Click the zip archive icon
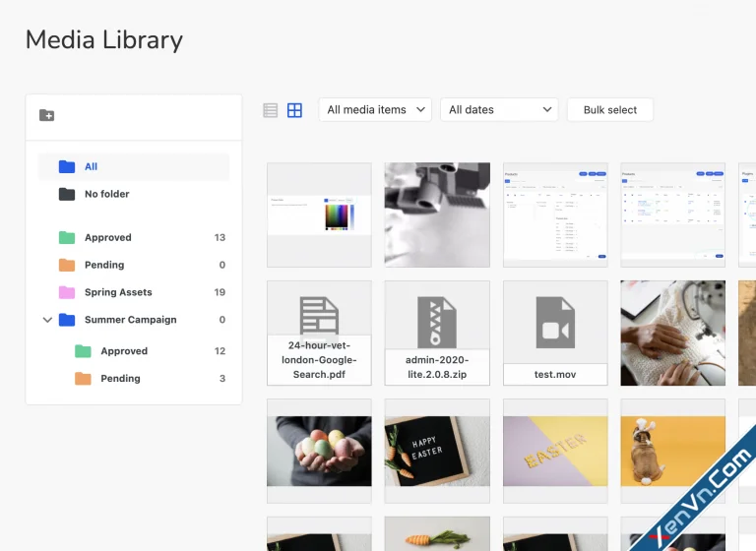Screen dimensions: 756x551 pos(437,322)
